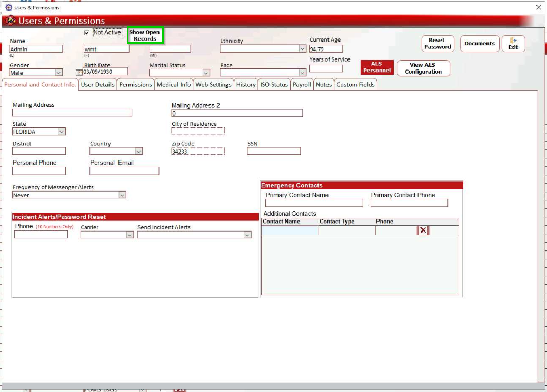
Task: Switch to the Permissions tab
Action: click(x=135, y=85)
